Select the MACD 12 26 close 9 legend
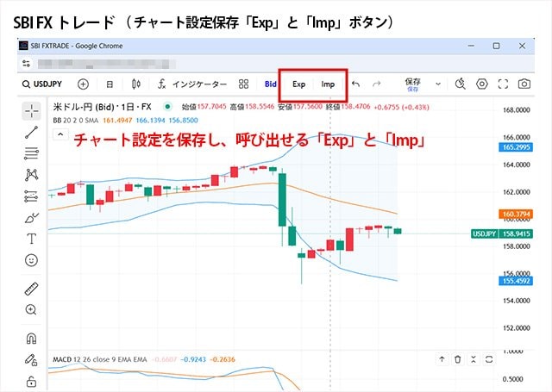Screen dimensions: 552x392 click(100, 359)
